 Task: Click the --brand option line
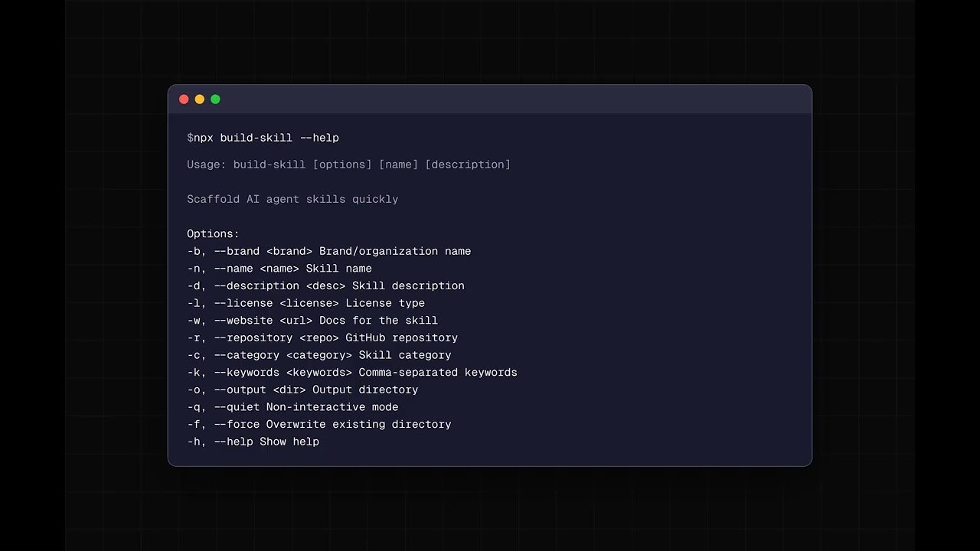tap(329, 251)
